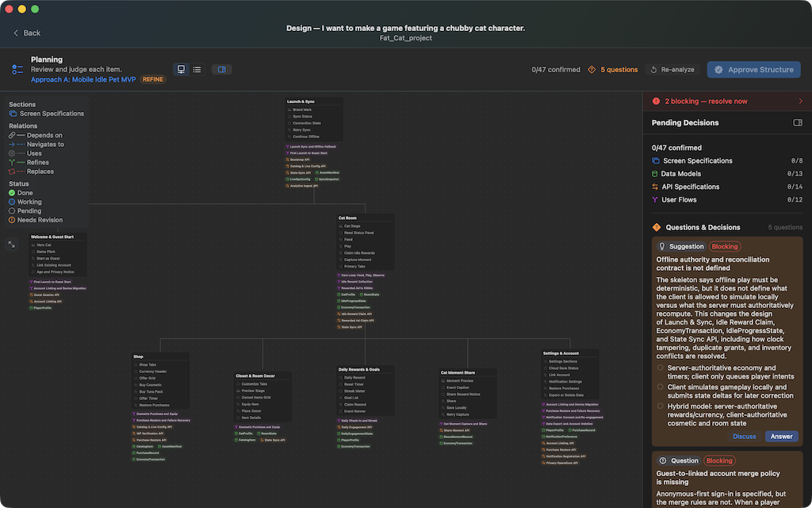812x508 pixels.
Task: Open the 2 blocking resolve now banner
Action: [727, 101]
